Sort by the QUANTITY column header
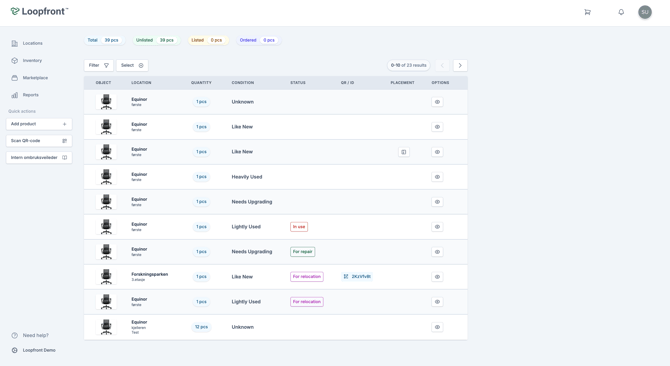The width and height of the screenshot is (670, 366). point(201,83)
